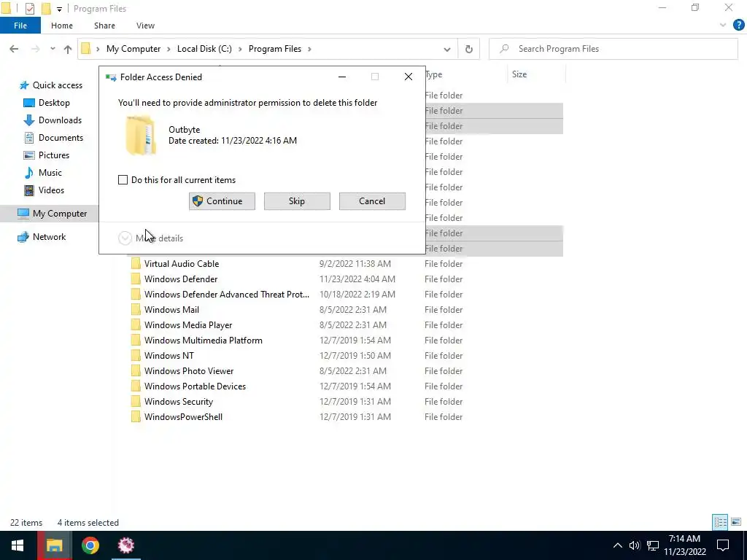747x560 pixels.
Task: Click the Outbyte folder icon in dialog
Action: point(141,135)
